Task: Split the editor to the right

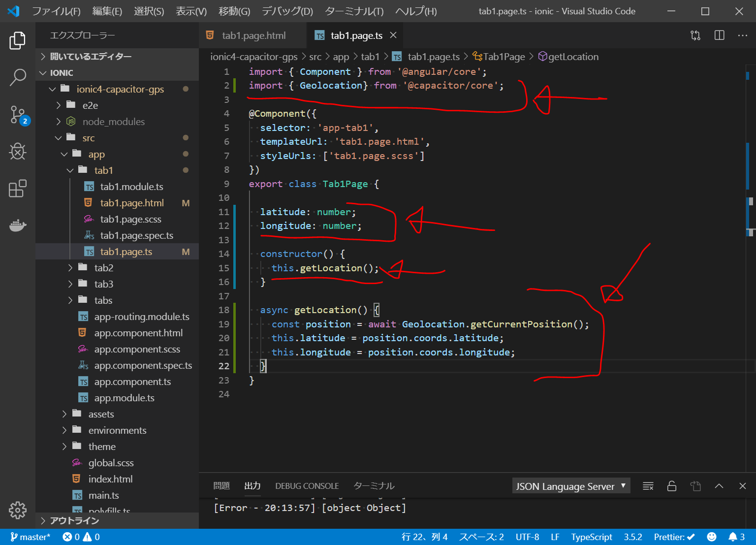Action: coord(719,35)
